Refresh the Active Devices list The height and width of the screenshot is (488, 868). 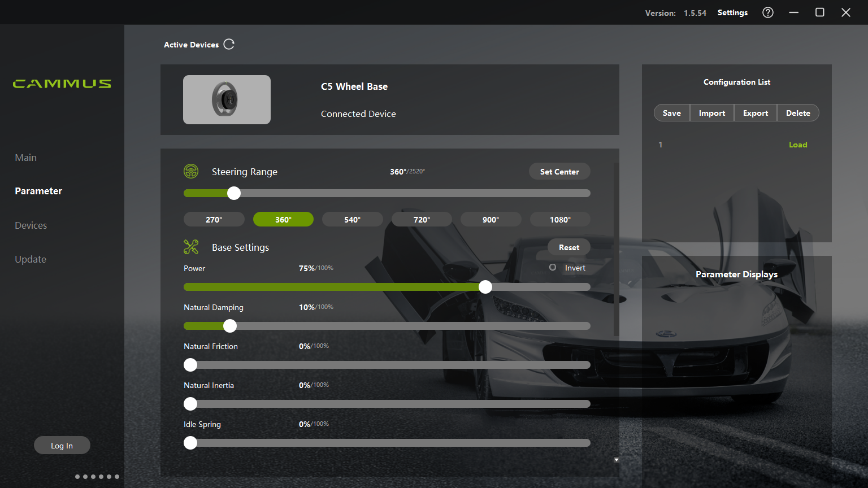[229, 45]
